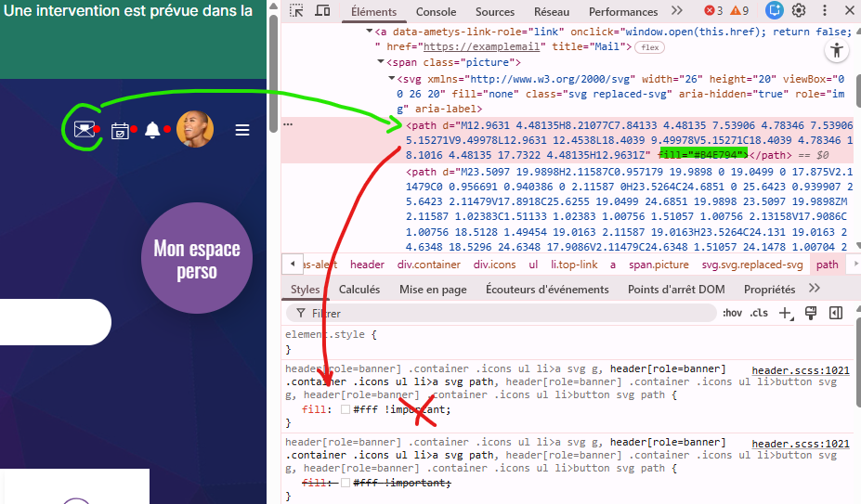
Task: Collapse the anchor element with title Mail
Action: 370,31
